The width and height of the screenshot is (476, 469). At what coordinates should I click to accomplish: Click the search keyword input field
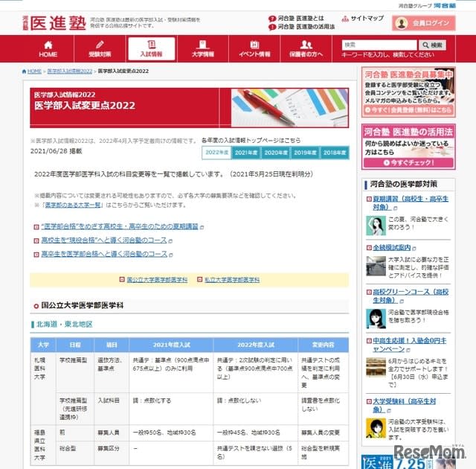379,45
